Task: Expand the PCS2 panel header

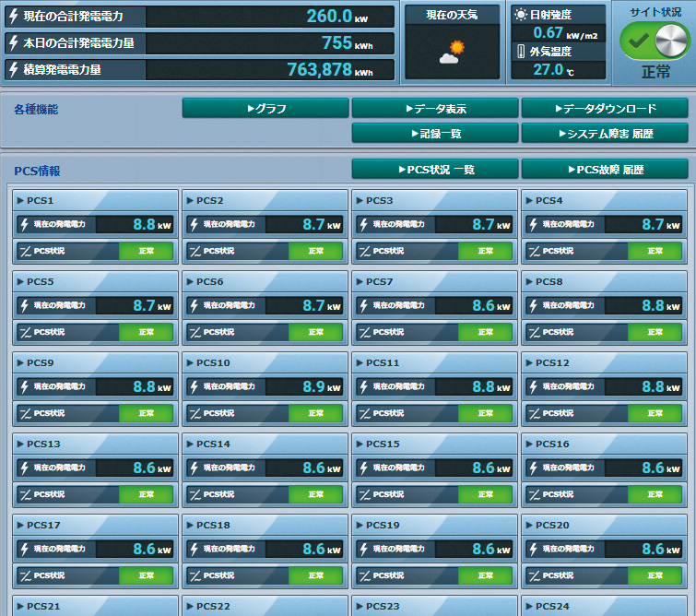Action: pyautogui.click(x=265, y=200)
